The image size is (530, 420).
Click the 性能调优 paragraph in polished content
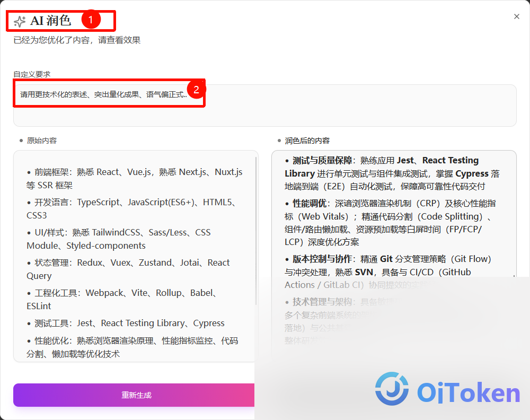391,223
